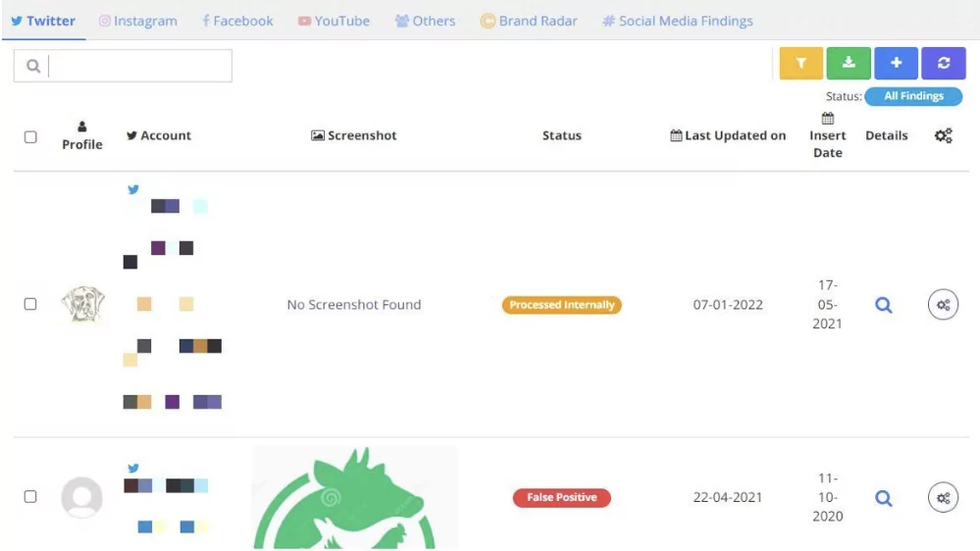Image resolution: width=980 pixels, height=551 pixels.
Task: Click the calendar icon above Insert Date
Action: click(x=828, y=118)
